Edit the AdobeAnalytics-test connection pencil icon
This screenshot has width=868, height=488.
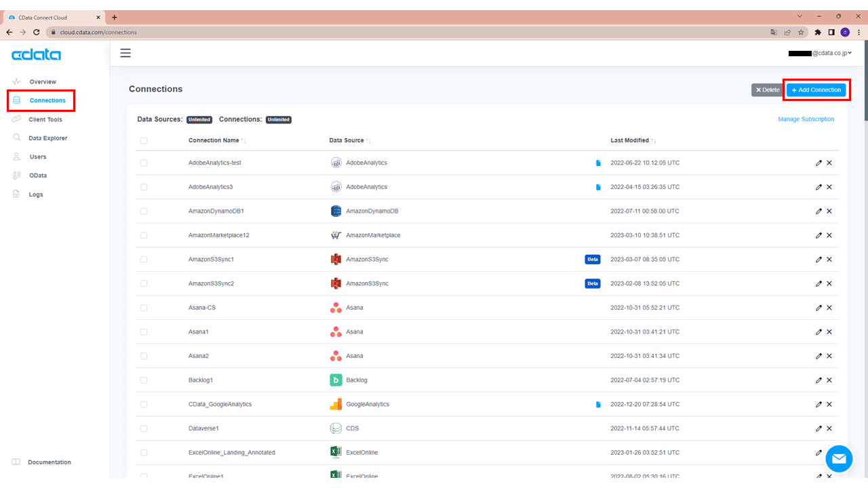tap(818, 163)
